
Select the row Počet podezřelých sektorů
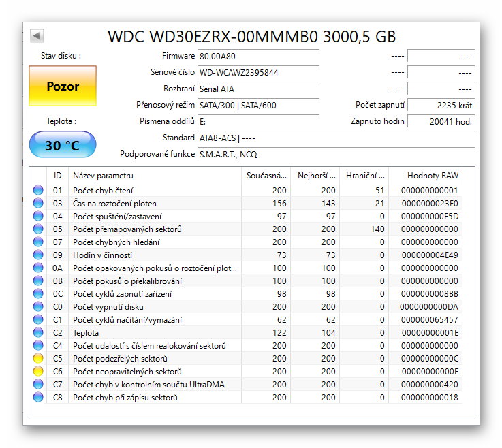tap(247, 358)
